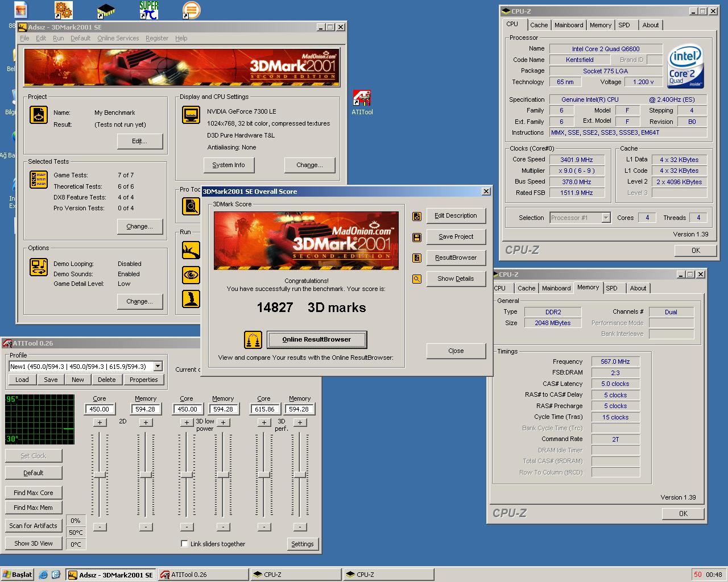Click the ATITool title bar icon
The image size is (728, 582).
pos(7,343)
